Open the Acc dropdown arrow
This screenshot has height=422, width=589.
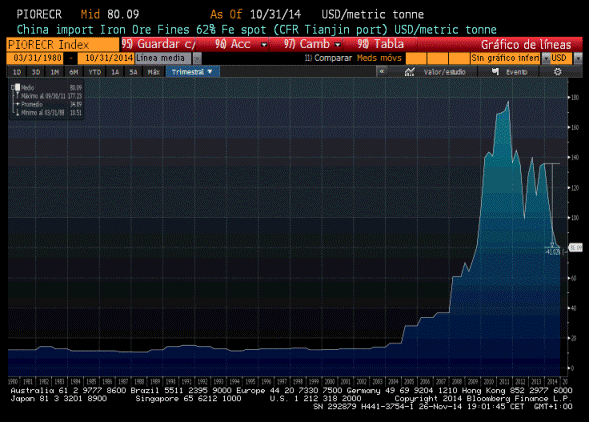point(264,44)
